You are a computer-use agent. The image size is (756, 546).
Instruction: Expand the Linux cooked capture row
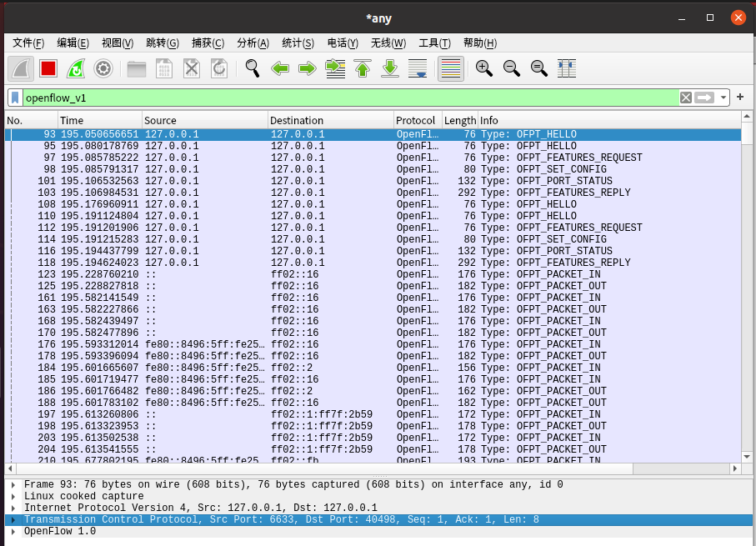13,496
